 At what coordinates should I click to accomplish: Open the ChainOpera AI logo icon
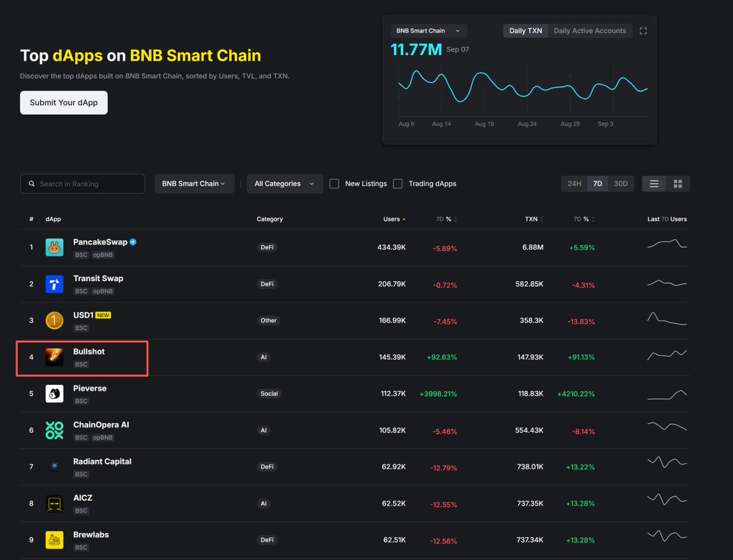[54, 431]
